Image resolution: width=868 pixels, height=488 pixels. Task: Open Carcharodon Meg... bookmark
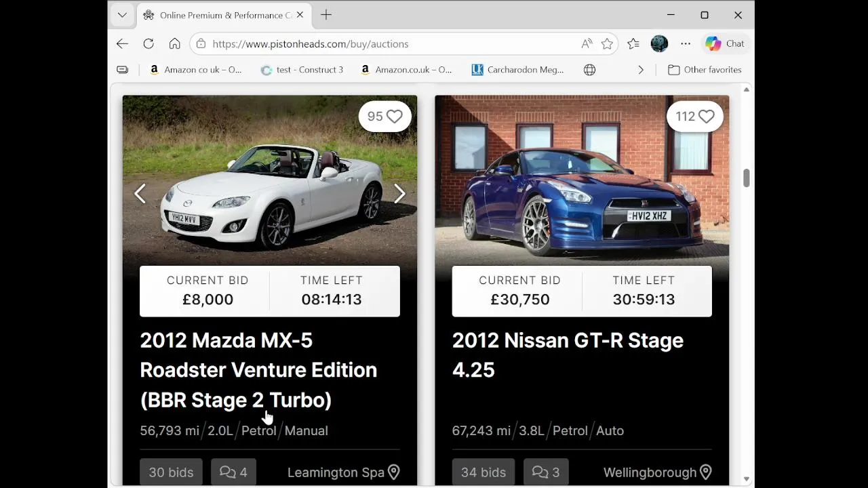518,70
